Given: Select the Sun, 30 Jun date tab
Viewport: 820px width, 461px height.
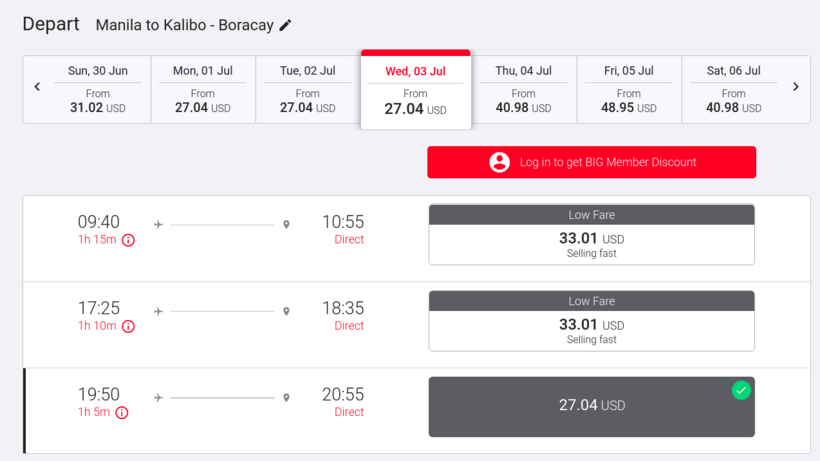Looking at the screenshot, I should click(98, 89).
